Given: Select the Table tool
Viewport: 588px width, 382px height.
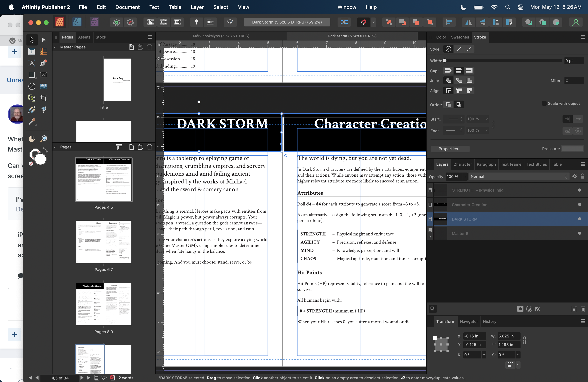Looking at the screenshot, I should click(44, 51).
